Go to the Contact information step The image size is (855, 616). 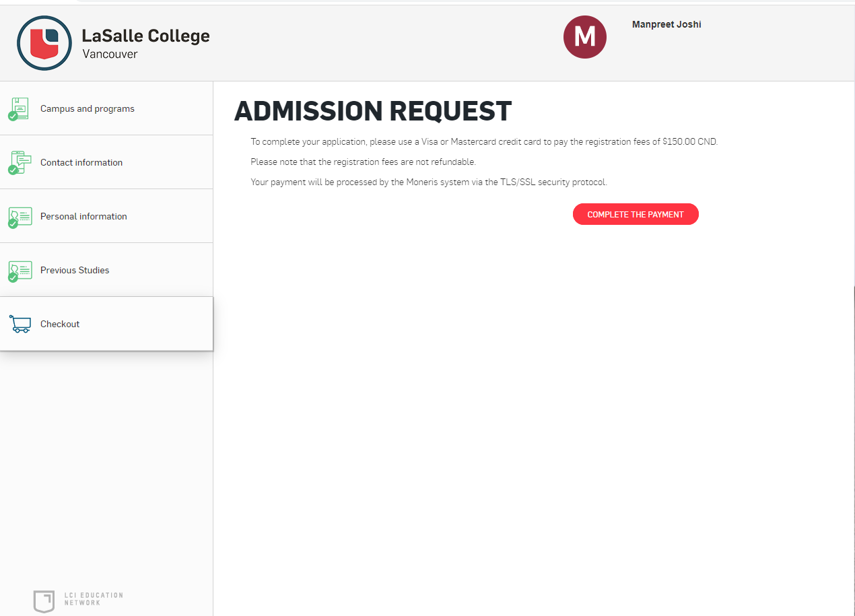coord(106,162)
